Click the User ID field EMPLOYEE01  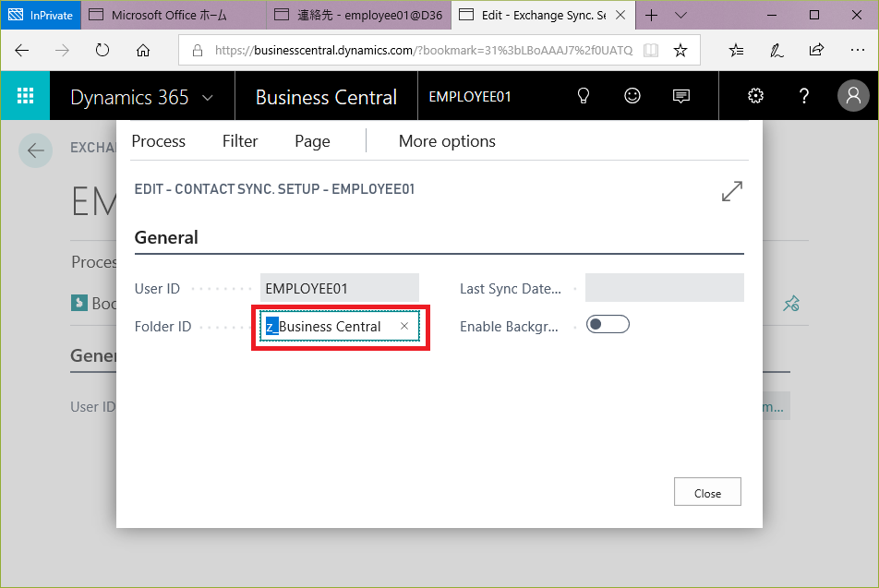coord(339,288)
